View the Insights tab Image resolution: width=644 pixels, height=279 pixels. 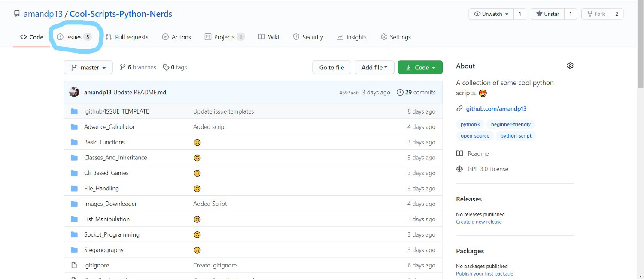352,37
